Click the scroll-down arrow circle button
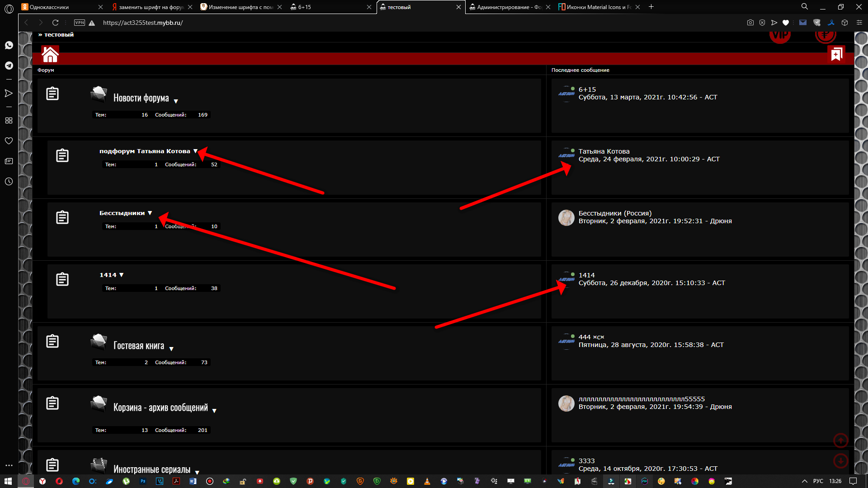 840,461
